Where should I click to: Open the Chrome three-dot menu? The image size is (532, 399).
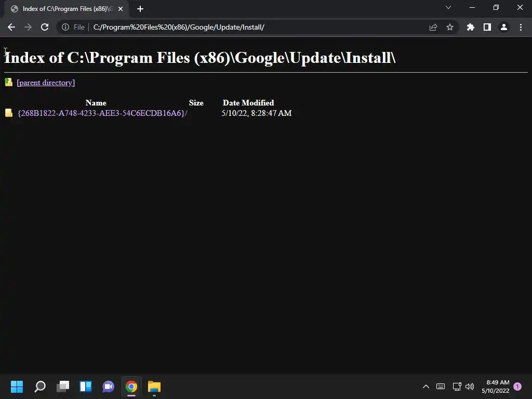tap(521, 27)
